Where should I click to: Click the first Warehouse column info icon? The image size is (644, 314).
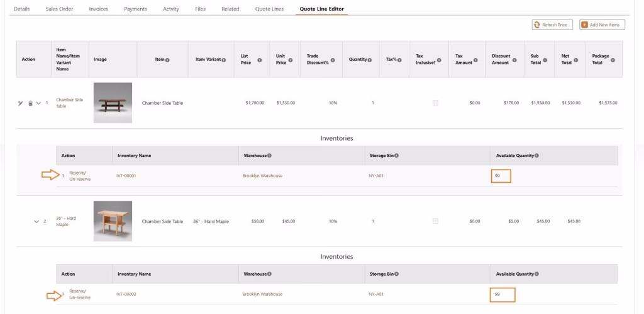269,156
